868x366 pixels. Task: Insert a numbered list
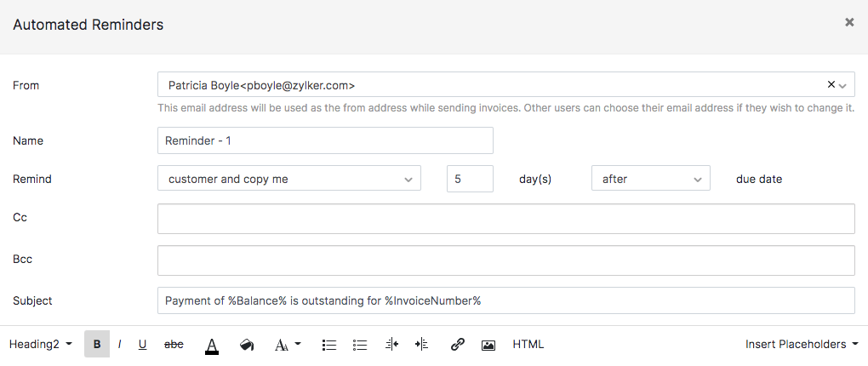click(x=360, y=345)
